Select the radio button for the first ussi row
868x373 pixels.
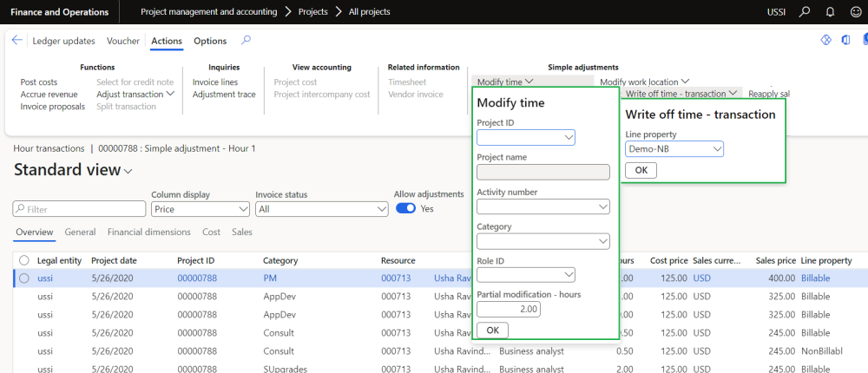(23, 278)
